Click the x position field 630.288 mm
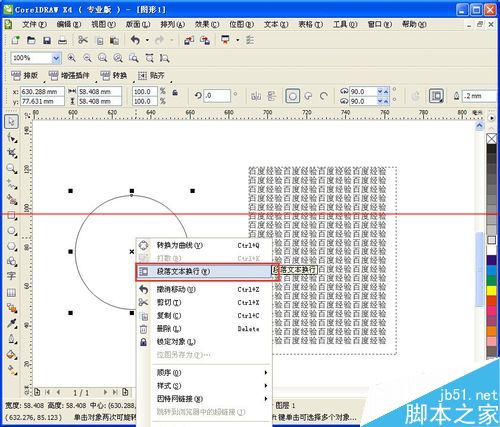This screenshot has height=427, width=500. 42,91
